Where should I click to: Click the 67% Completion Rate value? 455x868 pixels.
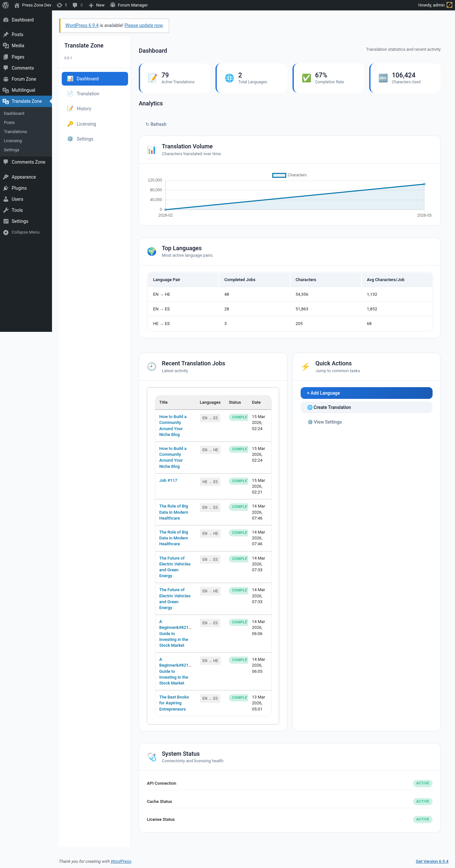[321, 75]
